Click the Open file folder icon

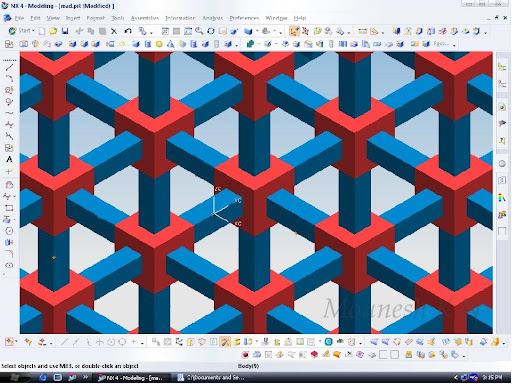[x=53, y=31]
